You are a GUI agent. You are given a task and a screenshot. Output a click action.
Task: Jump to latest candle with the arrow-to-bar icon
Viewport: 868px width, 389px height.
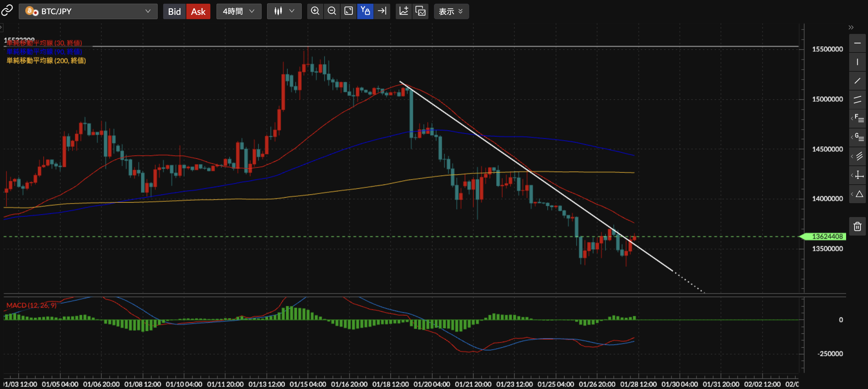click(x=382, y=11)
